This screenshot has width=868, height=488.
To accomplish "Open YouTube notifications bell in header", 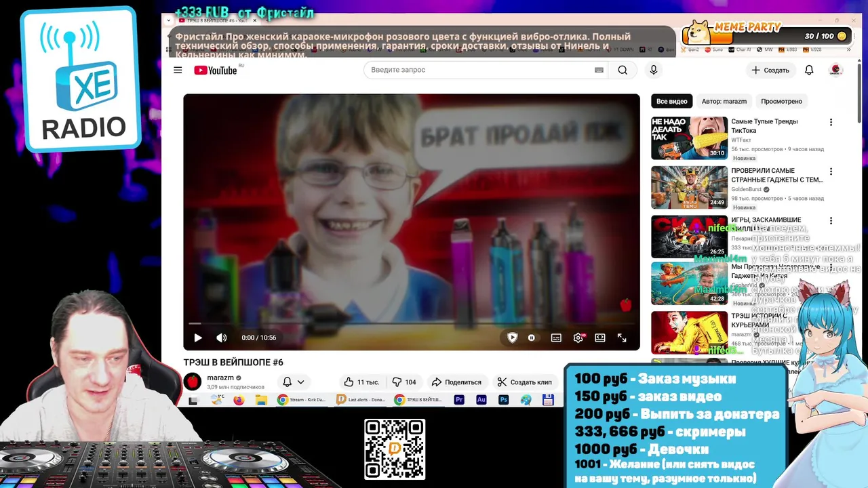I will [x=809, y=70].
